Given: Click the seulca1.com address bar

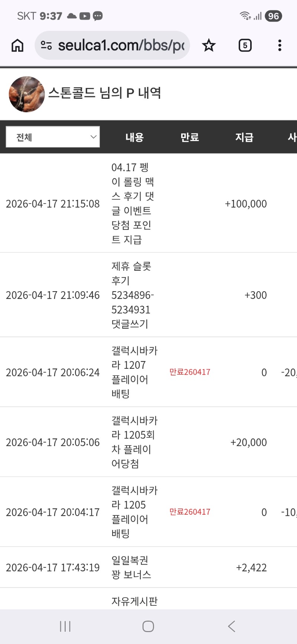Looking at the screenshot, I should 121,46.
